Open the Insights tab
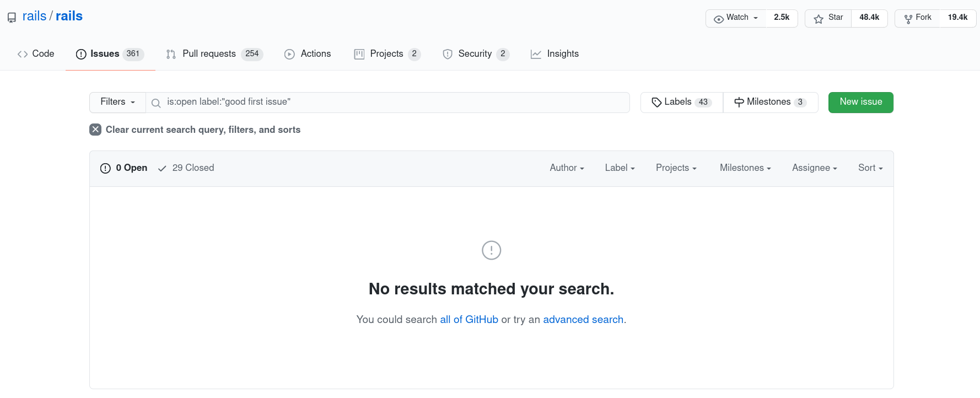This screenshot has height=398, width=980. point(554,54)
